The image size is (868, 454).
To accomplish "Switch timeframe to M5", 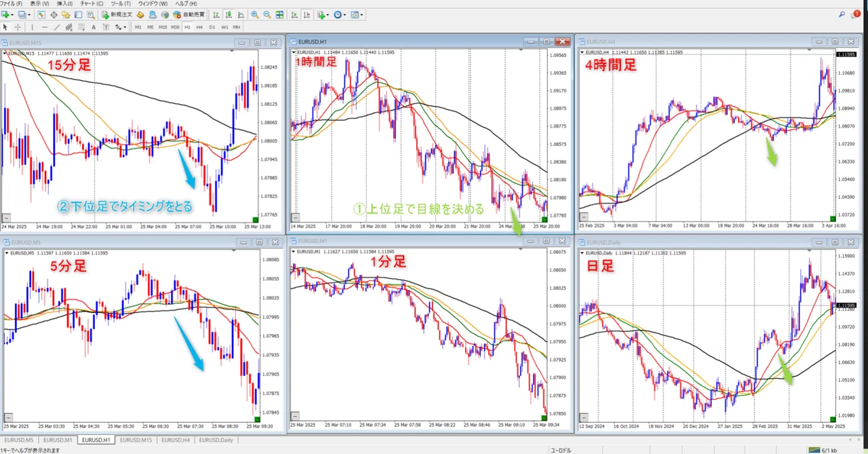I will [x=150, y=27].
